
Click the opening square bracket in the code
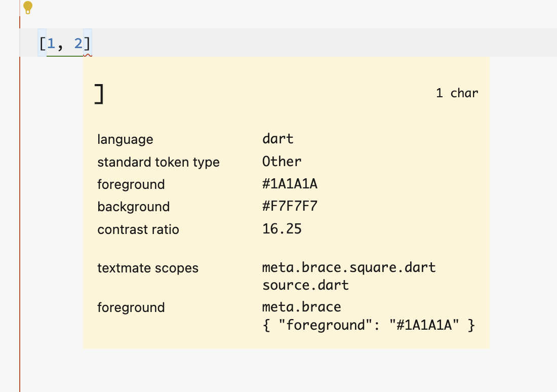tap(42, 44)
